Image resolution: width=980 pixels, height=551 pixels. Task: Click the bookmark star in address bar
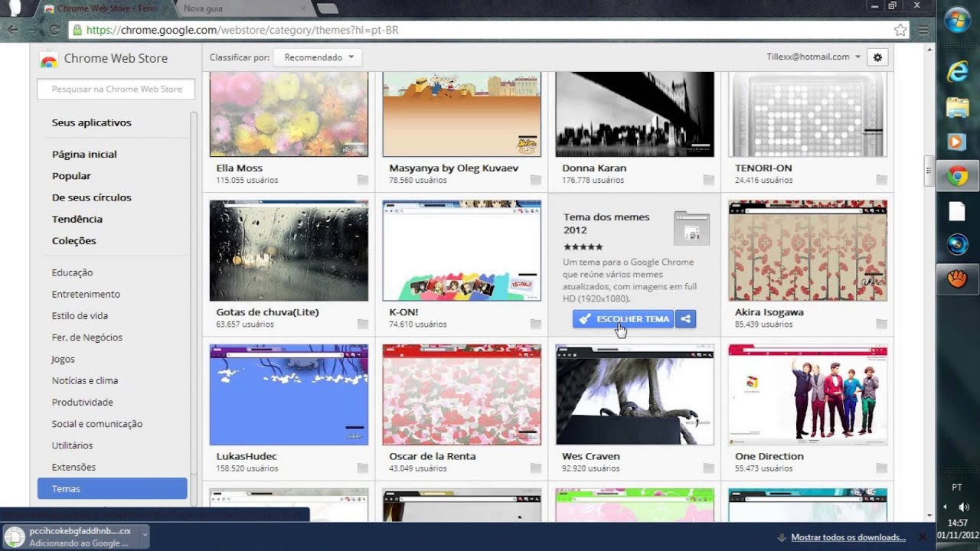click(x=900, y=30)
